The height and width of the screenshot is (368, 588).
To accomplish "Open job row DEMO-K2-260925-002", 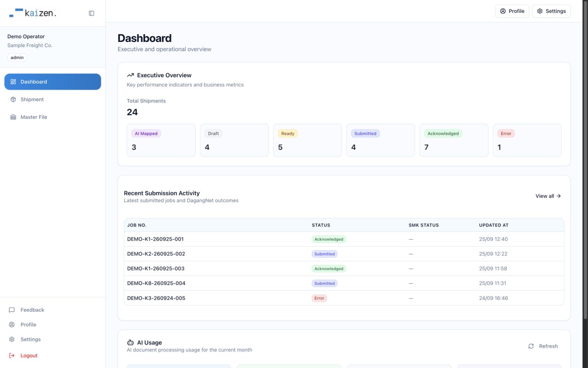I will click(x=344, y=254).
